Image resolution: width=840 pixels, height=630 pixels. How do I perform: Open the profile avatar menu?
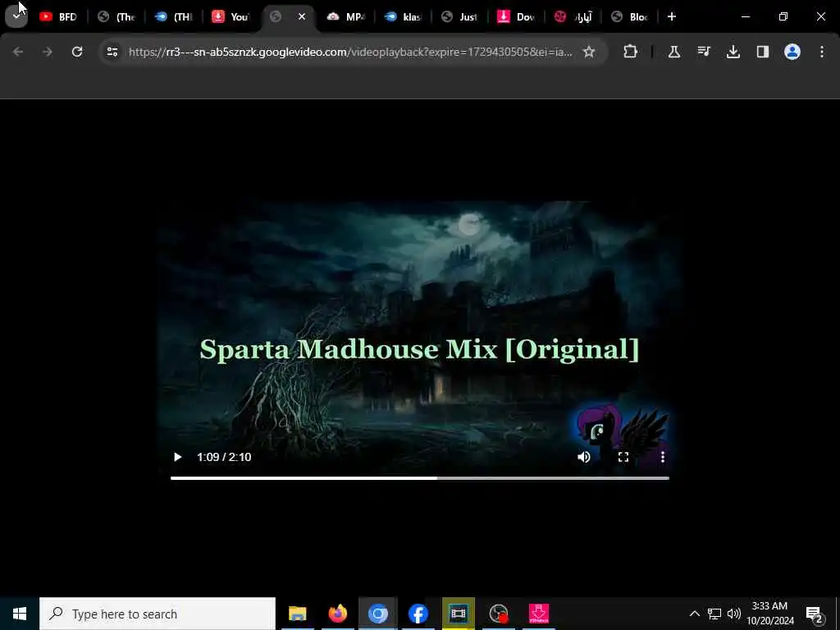tap(792, 52)
